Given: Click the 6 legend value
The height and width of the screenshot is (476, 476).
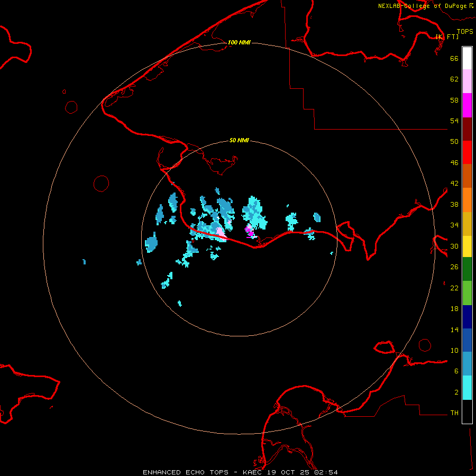Looking at the screenshot, I should coord(456,371).
